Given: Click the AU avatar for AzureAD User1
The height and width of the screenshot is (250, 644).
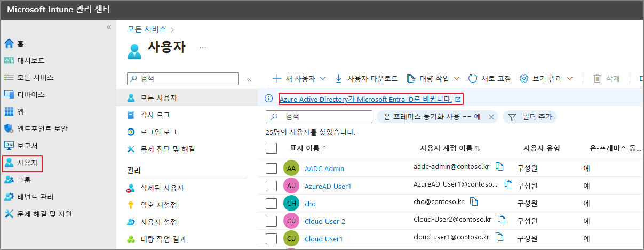Looking at the screenshot, I should point(291,186).
